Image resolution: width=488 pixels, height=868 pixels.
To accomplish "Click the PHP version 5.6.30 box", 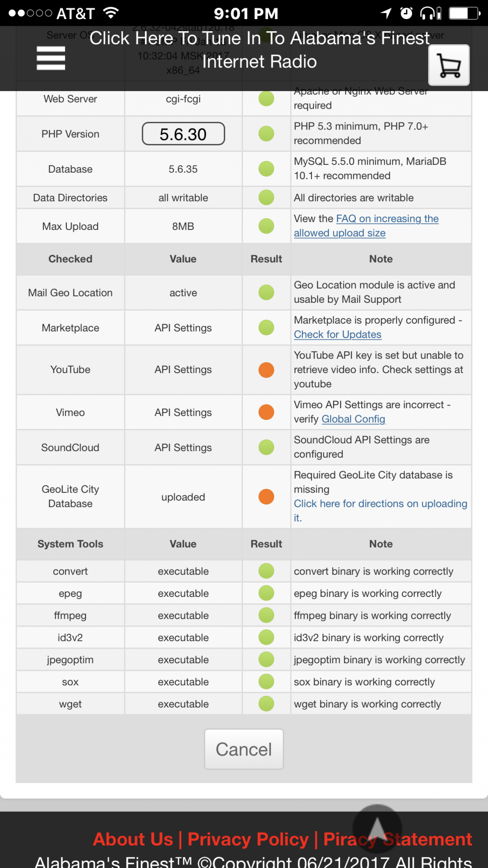I will (x=183, y=134).
